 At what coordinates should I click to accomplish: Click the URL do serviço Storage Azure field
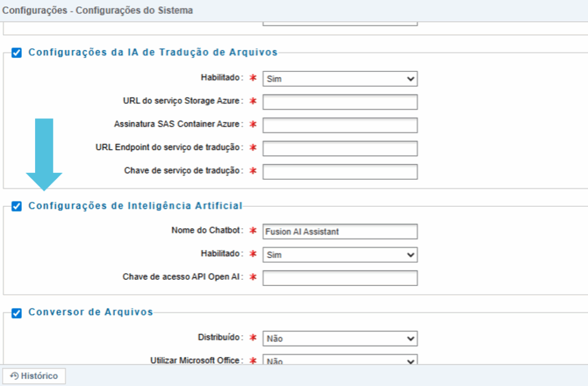[339, 102]
